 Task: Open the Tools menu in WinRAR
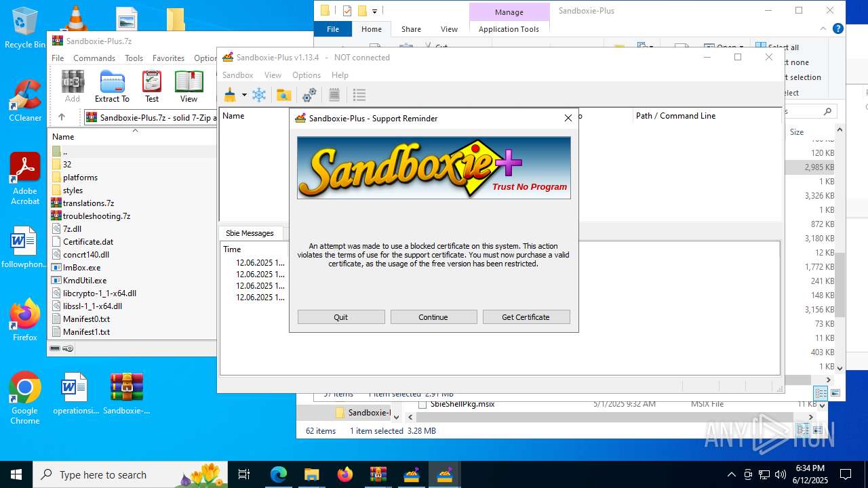(134, 58)
